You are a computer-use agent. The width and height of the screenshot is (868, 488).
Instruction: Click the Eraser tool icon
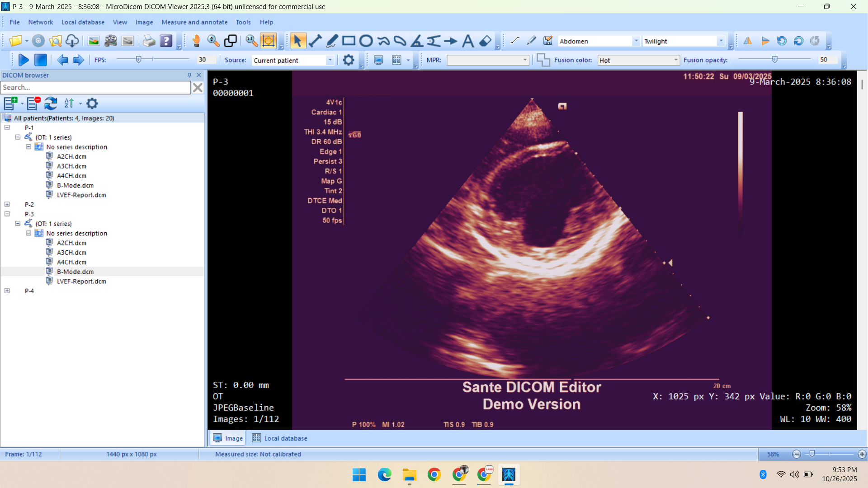485,41
